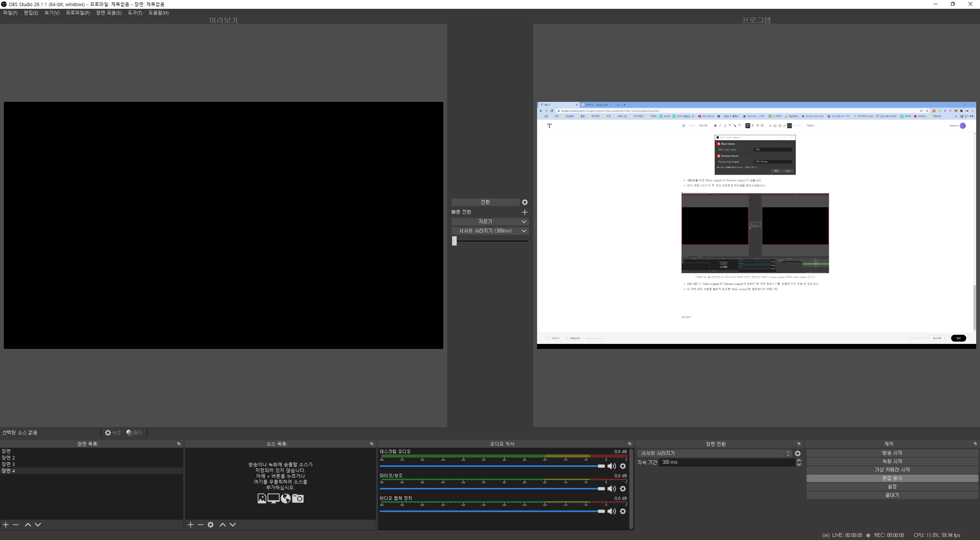Open source properties gear in sources panel
Image resolution: width=980 pixels, height=540 pixels.
pos(211,525)
